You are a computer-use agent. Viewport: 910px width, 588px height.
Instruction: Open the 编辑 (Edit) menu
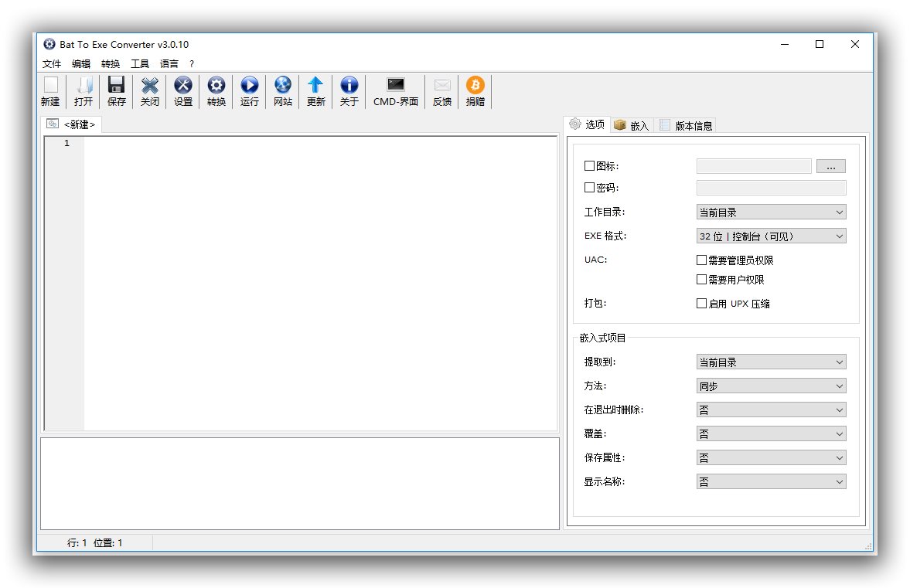click(x=81, y=64)
